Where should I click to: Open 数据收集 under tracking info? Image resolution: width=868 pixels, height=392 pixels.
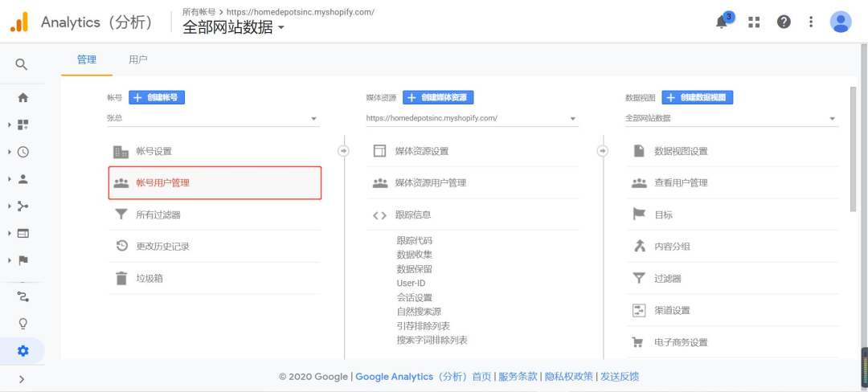click(x=415, y=255)
